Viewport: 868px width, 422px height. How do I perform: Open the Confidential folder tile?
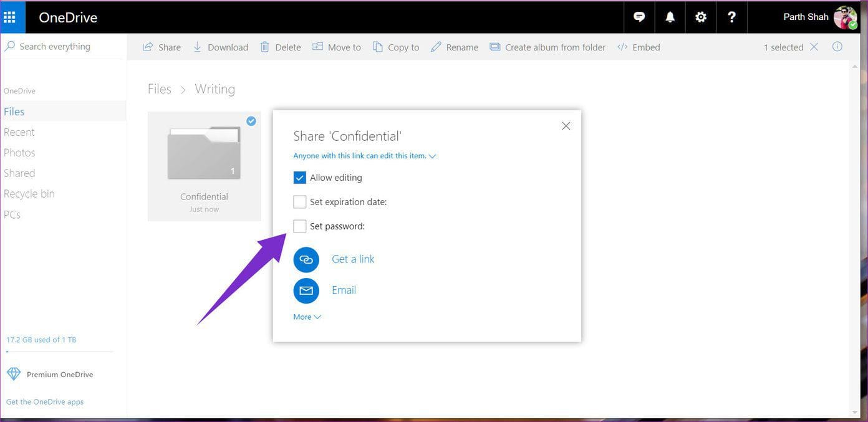point(205,166)
